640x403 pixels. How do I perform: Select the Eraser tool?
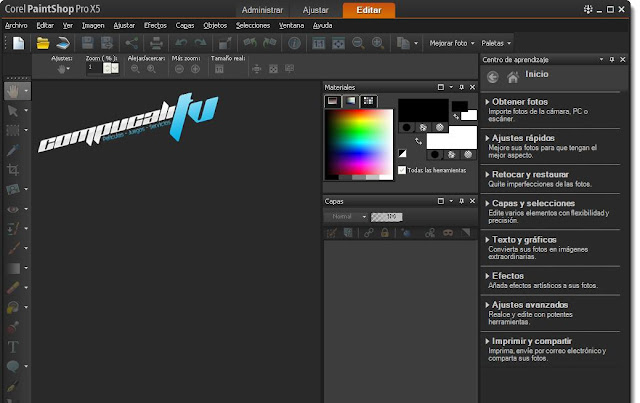(x=13, y=287)
